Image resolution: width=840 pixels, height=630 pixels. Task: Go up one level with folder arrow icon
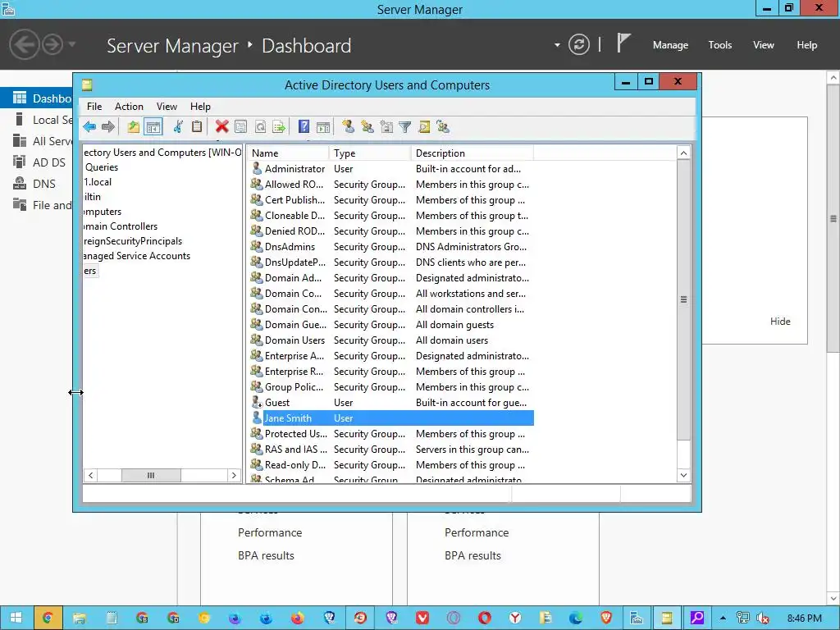[x=133, y=127]
